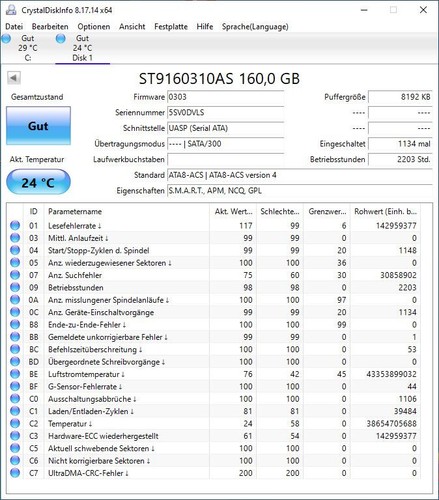
Task: Open the Hilfe menu
Action: pyautogui.click(x=205, y=27)
